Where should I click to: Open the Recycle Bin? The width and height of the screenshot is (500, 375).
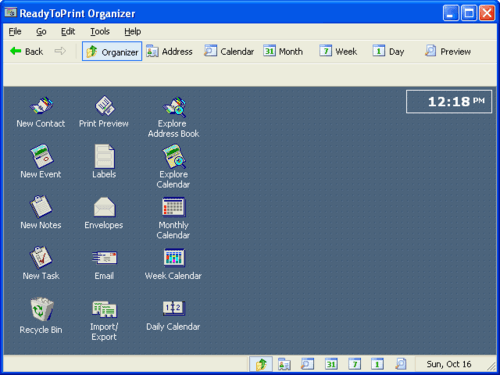click(x=41, y=316)
